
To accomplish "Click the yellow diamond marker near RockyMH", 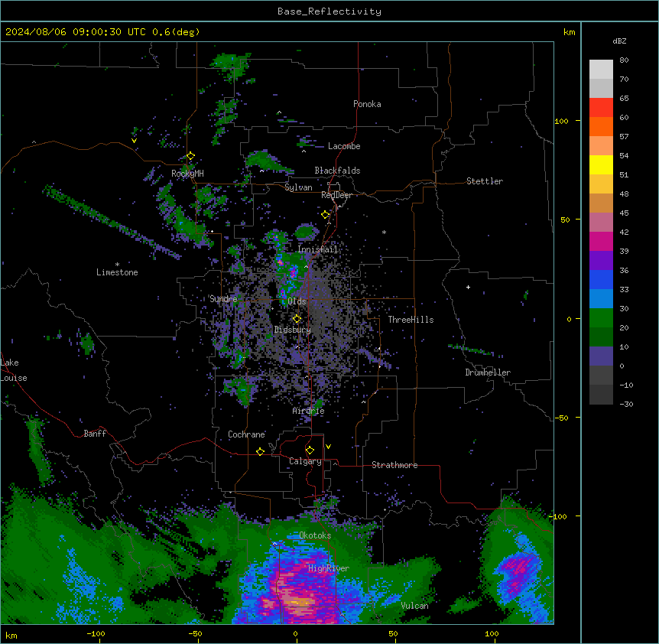I will [x=190, y=156].
